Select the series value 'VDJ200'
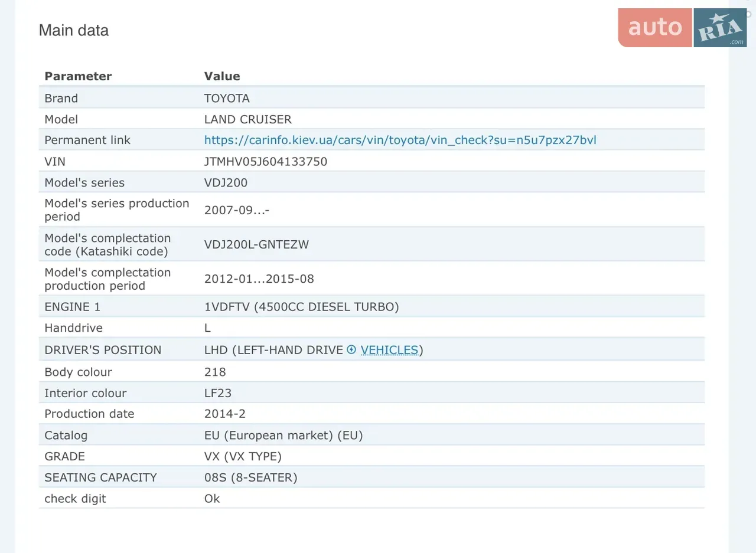The image size is (756, 553). (x=226, y=182)
